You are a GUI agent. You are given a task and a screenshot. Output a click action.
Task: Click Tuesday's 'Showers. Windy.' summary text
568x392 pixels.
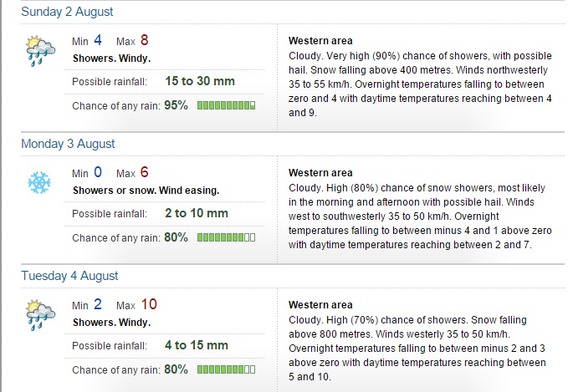coord(111,323)
